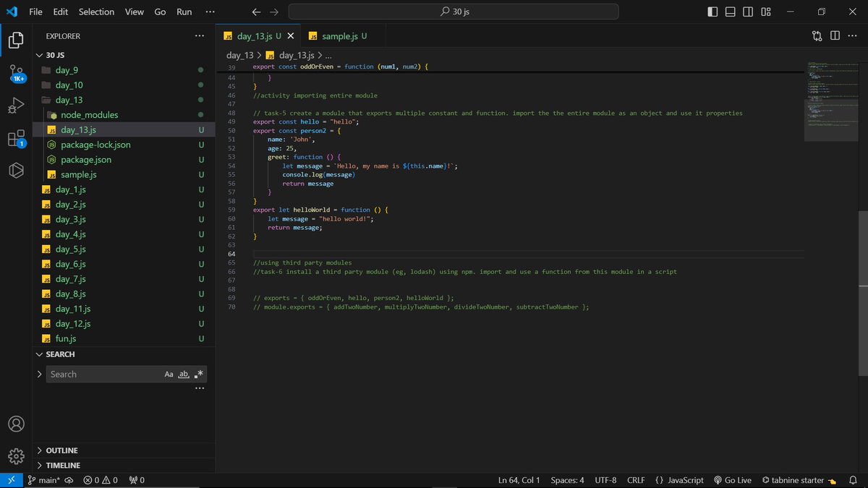
Task: Enable Match Case in the Search panel
Action: [169, 374]
